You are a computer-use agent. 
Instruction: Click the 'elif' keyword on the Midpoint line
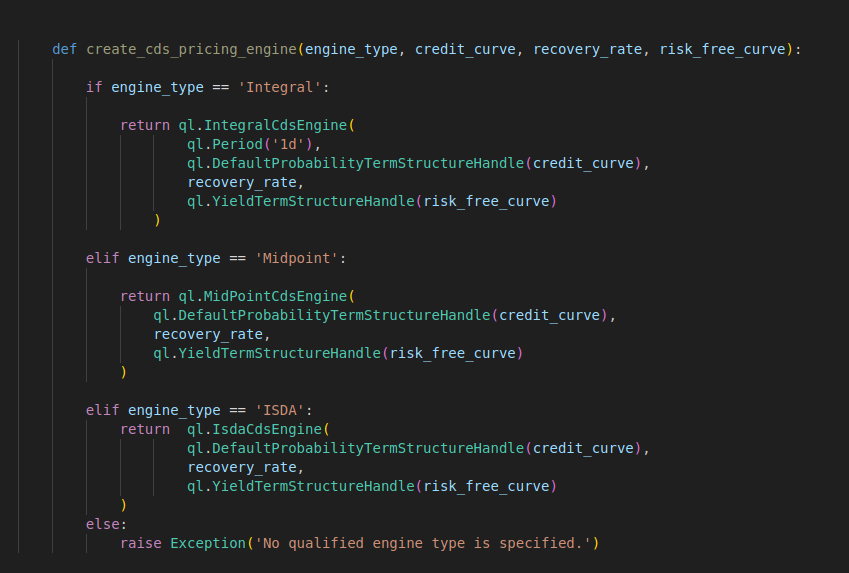[102, 258]
